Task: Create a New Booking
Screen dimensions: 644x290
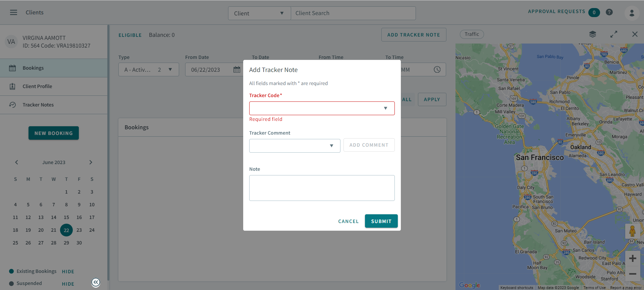Action: (54, 133)
